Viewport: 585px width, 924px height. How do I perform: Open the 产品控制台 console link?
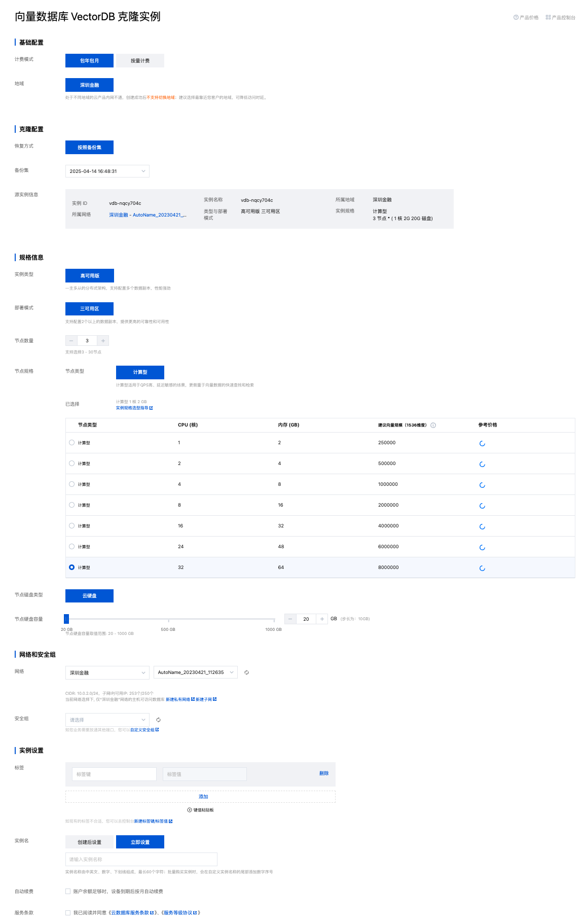click(560, 18)
